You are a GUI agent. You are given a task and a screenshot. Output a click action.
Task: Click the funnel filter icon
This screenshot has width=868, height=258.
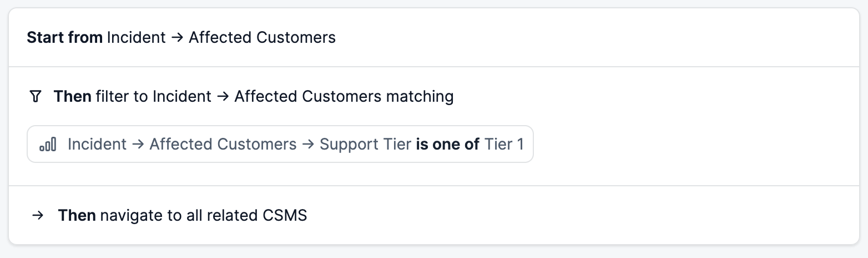(x=35, y=97)
